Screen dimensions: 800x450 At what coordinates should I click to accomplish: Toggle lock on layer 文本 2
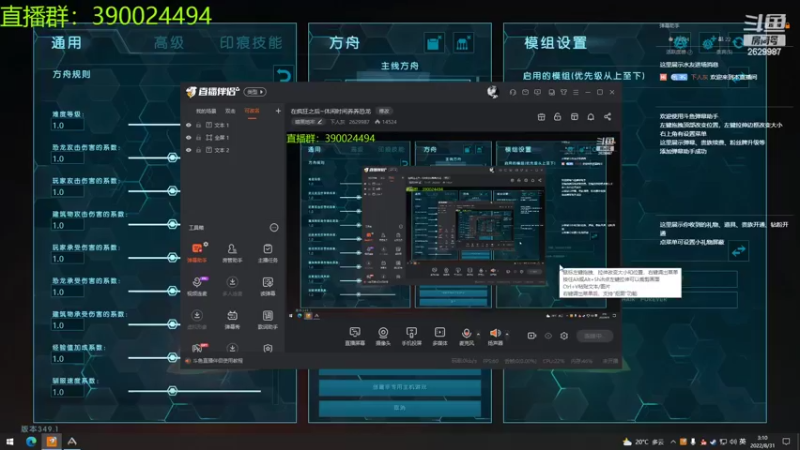point(198,151)
